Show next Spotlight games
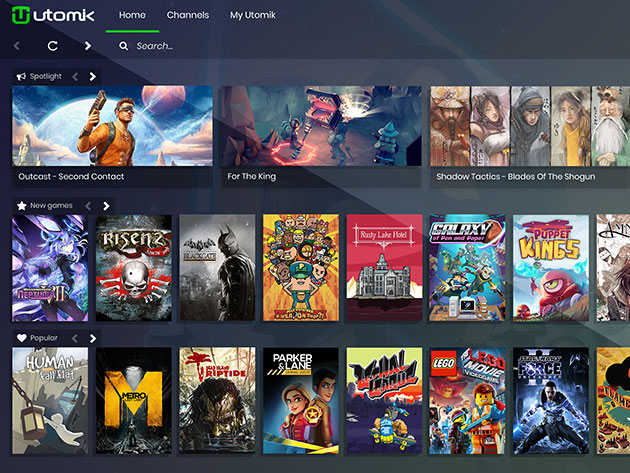The image size is (630, 473). (93, 77)
